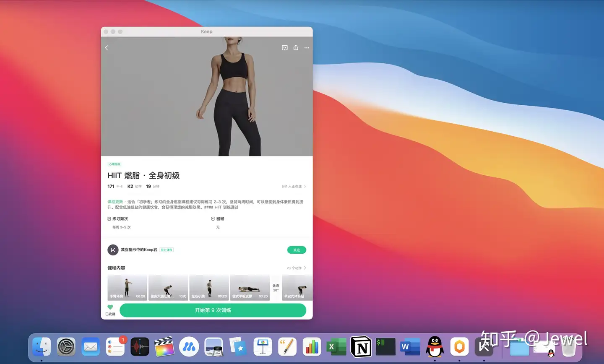Open the 减脂塑形中的Keep君 author name
Viewport: 604px width, 364px height.
coord(139,250)
